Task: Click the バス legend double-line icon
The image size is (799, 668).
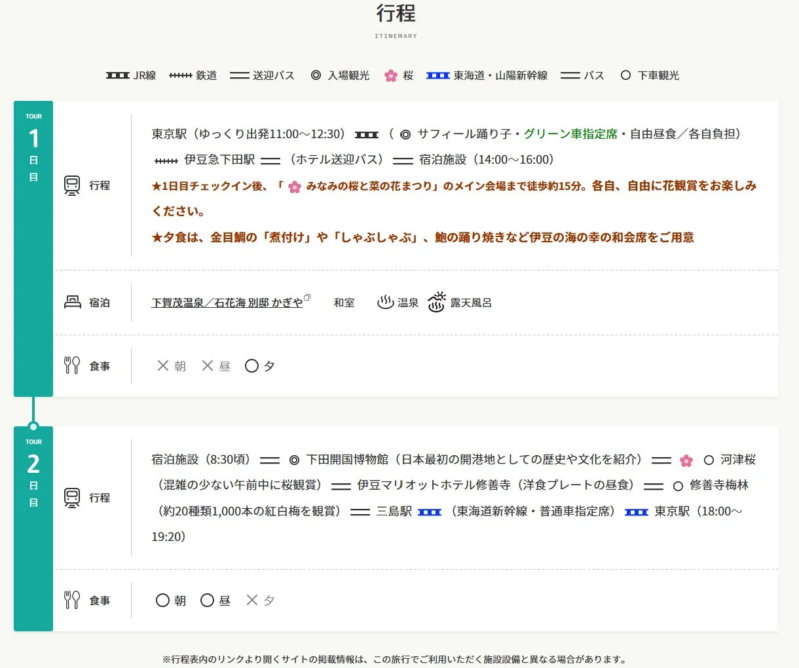Action: point(570,75)
